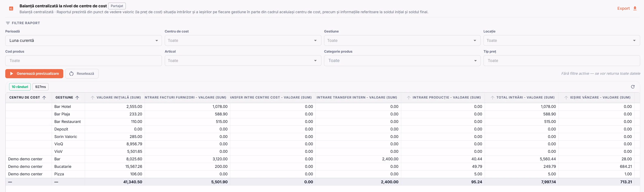Click the 10 rânduri badge

click(x=20, y=87)
